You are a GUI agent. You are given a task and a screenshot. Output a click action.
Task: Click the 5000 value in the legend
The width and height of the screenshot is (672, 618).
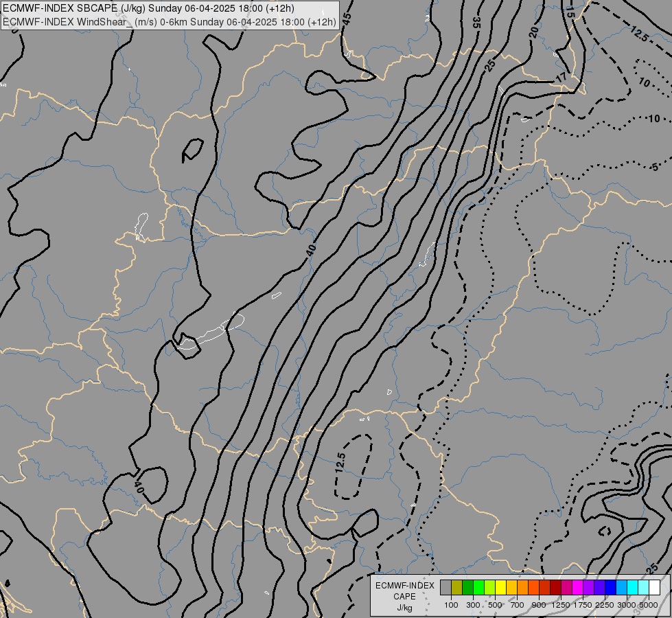pos(649,605)
